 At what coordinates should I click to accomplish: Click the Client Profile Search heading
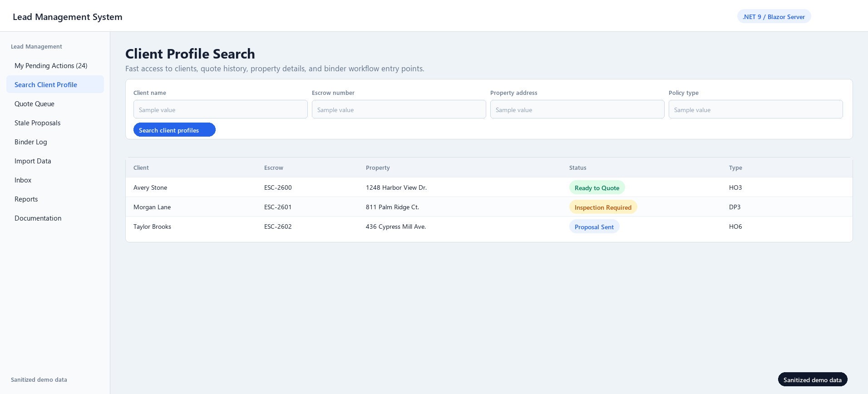click(x=190, y=54)
